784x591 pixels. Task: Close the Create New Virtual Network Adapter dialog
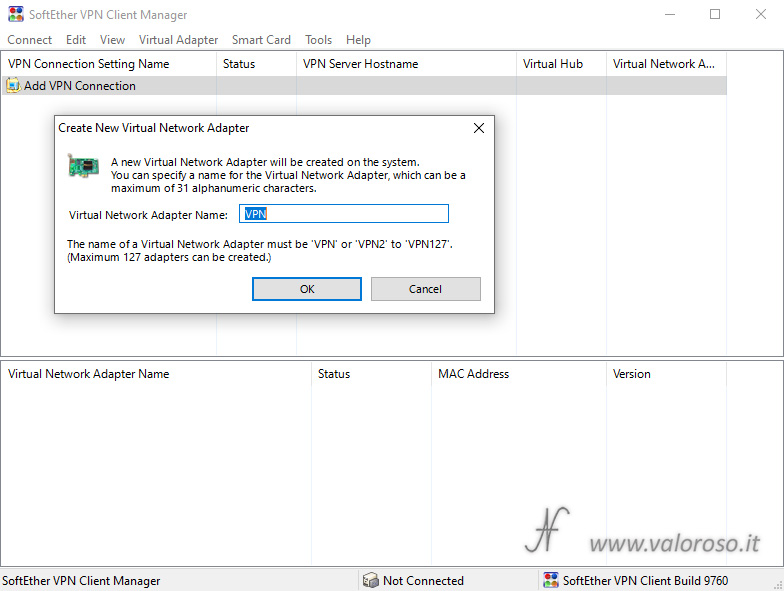[478, 128]
